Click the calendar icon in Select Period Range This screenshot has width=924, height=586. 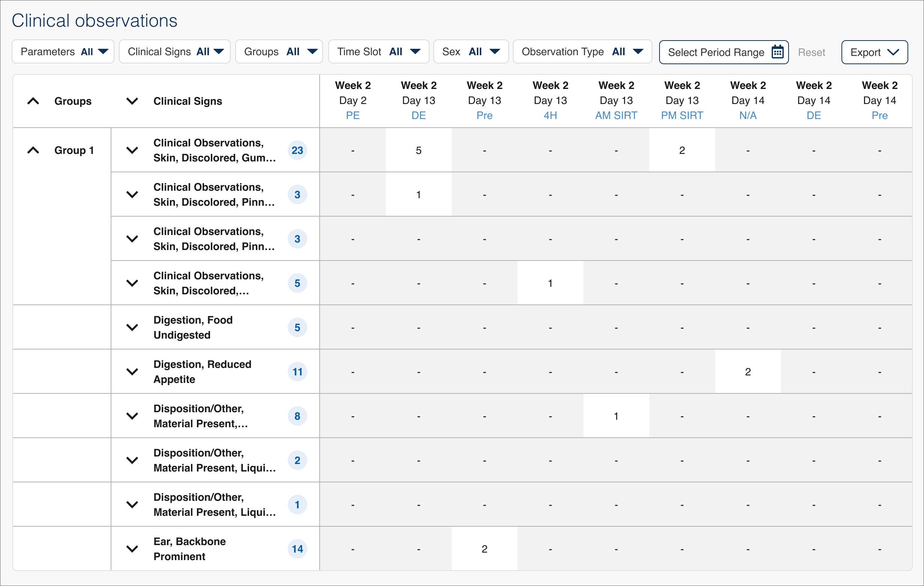pyautogui.click(x=777, y=52)
